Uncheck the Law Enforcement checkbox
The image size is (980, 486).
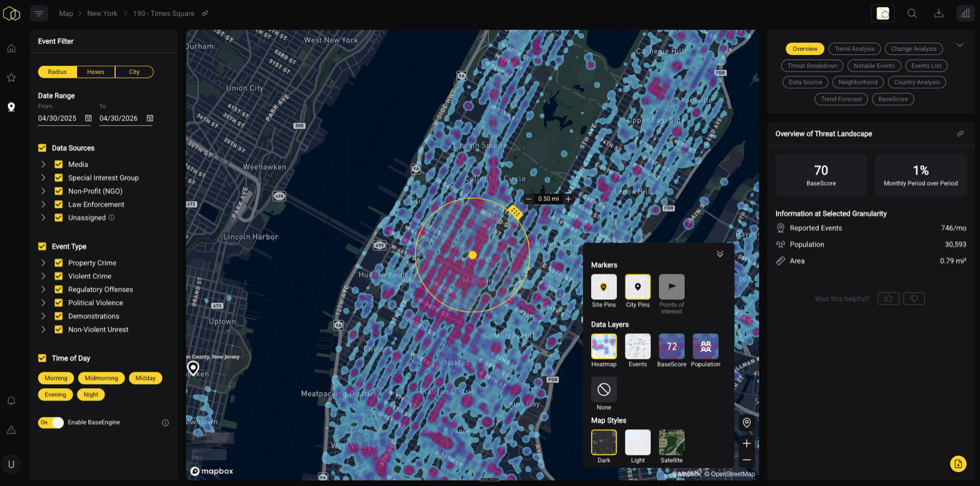click(x=59, y=204)
